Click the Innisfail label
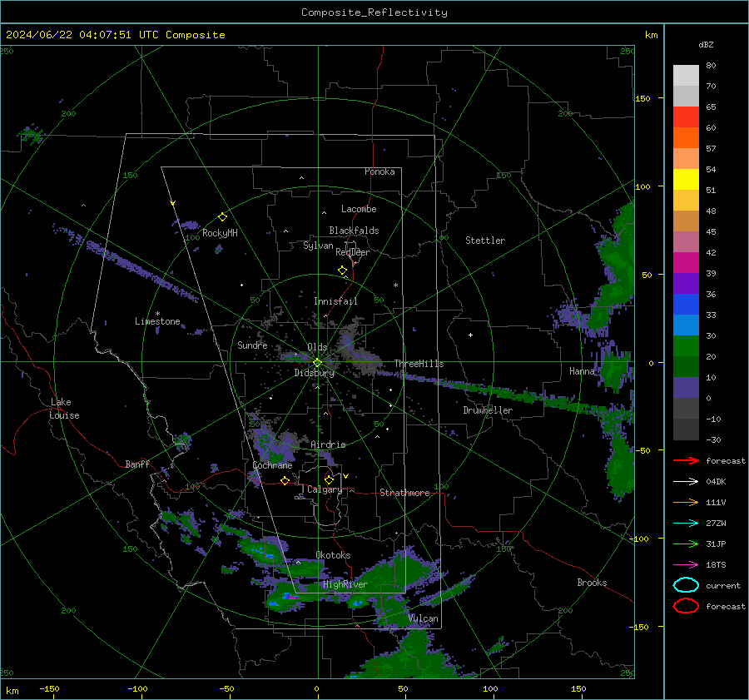The image size is (749, 700). tap(335, 301)
